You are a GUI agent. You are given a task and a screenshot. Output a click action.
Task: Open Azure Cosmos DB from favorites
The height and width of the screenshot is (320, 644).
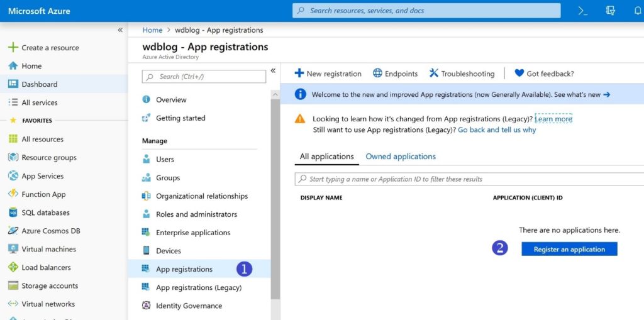pos(50,231)
